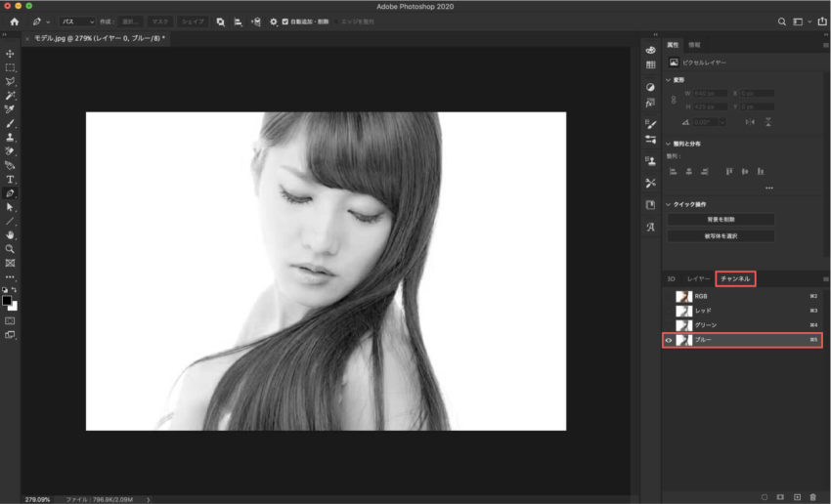The height and width of the screenshot is (504, 831).
Task: Open the Adjustments panel circle icon
Action: [650, 87]
